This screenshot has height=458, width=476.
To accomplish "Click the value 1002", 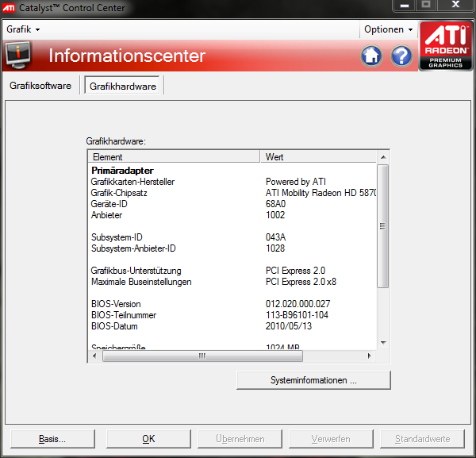I will click(x=275, y=215).
